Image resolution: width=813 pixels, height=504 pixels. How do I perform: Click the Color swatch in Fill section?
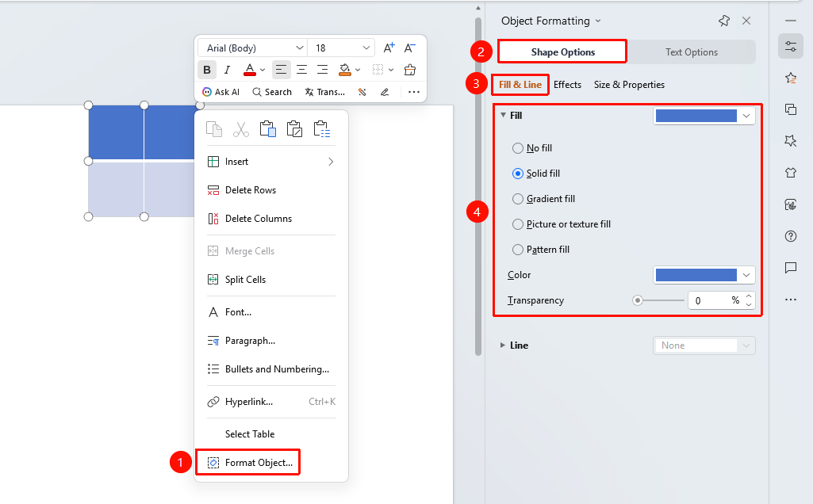point(696,275)
